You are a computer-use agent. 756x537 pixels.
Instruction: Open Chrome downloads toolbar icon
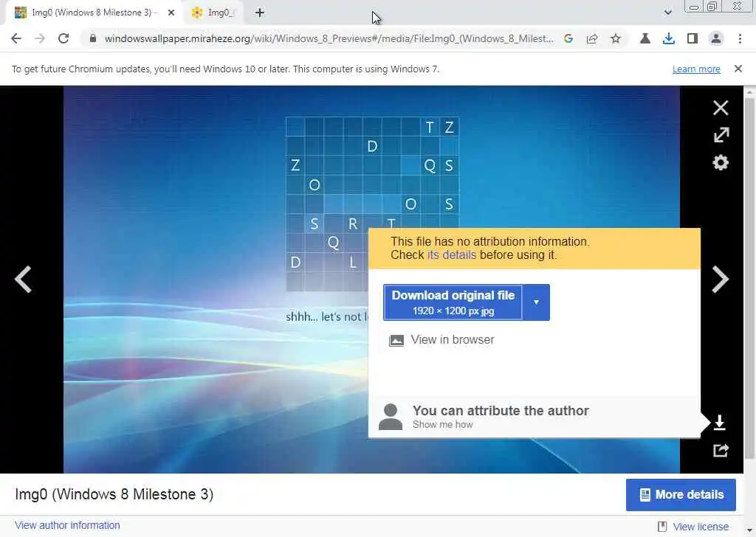click(668, 38)
